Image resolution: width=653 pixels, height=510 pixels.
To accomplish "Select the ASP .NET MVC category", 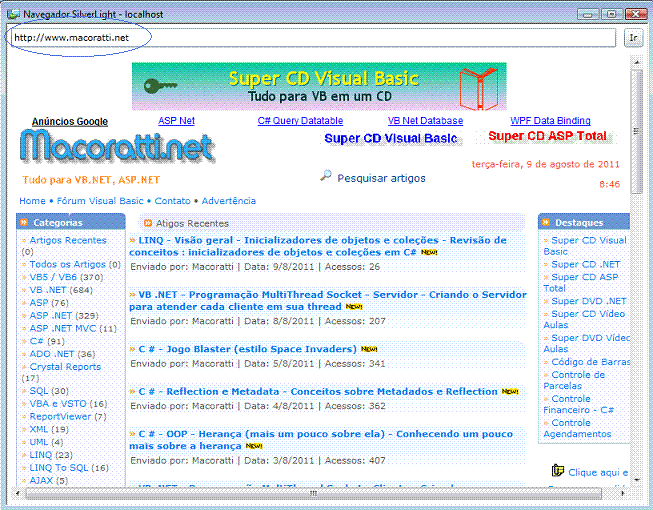I will click(62, 328).
